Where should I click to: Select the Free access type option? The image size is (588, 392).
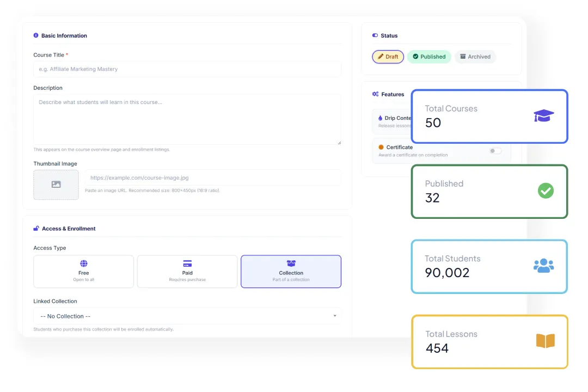[83, 271]
